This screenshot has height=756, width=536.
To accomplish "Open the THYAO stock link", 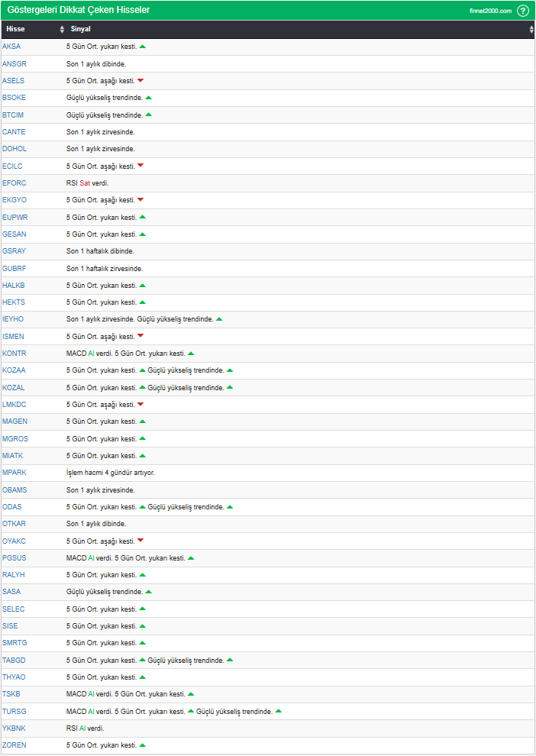I will pyautogui.click(x=13, y=677).
